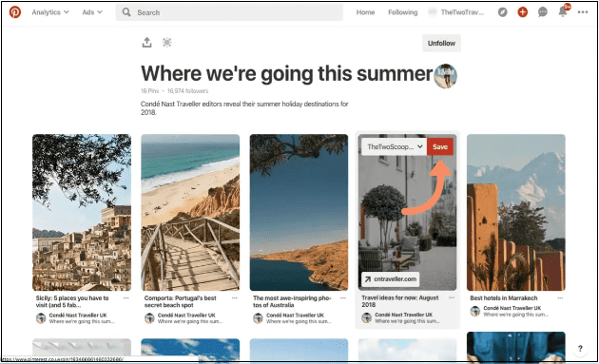The image size is (599, 364).
Task: Open Condé Nast Traveller UK under Sicily pin
Action: 78,316
